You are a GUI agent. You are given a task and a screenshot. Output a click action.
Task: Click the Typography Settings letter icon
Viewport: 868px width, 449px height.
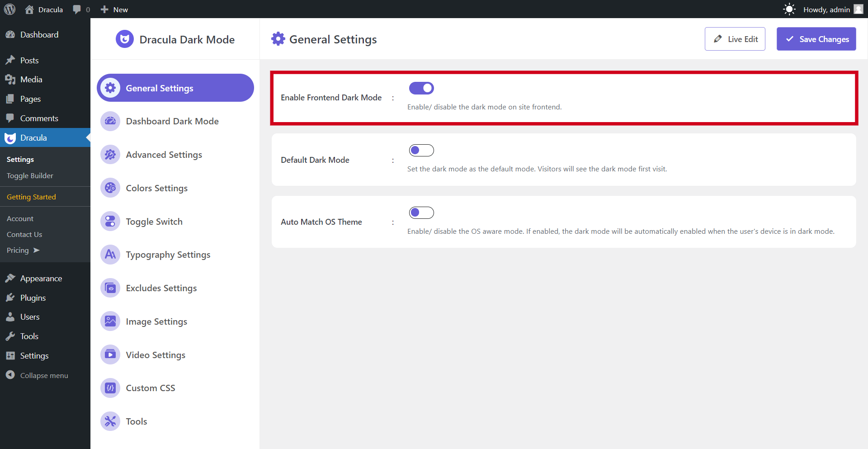pyautogui.click(x=110, y=255)
